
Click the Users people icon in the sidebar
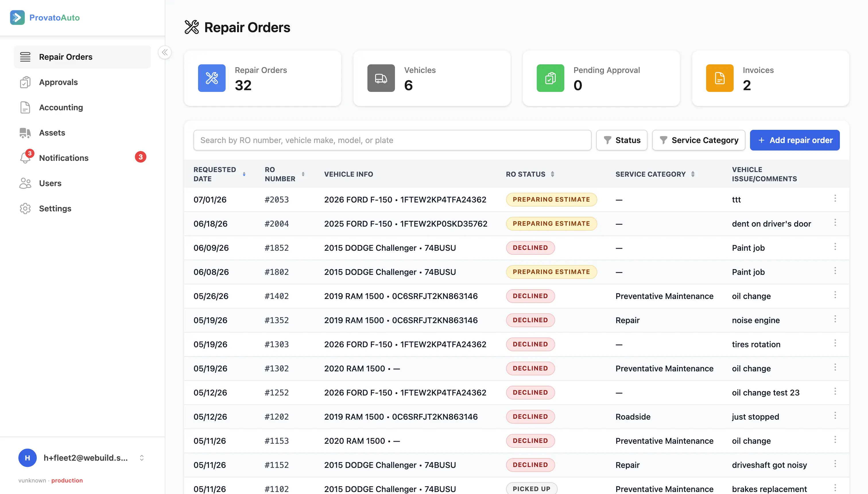pos(25,183)
